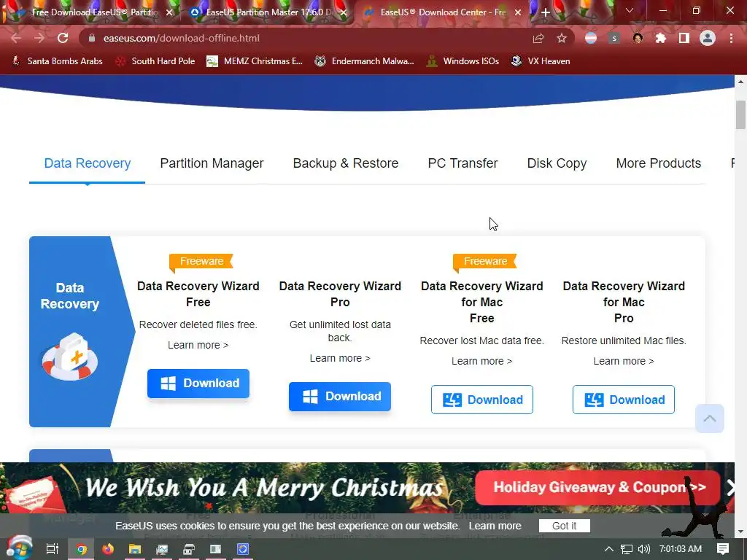Open MEMZ Christmas bookmark

[x=255, y=61]
